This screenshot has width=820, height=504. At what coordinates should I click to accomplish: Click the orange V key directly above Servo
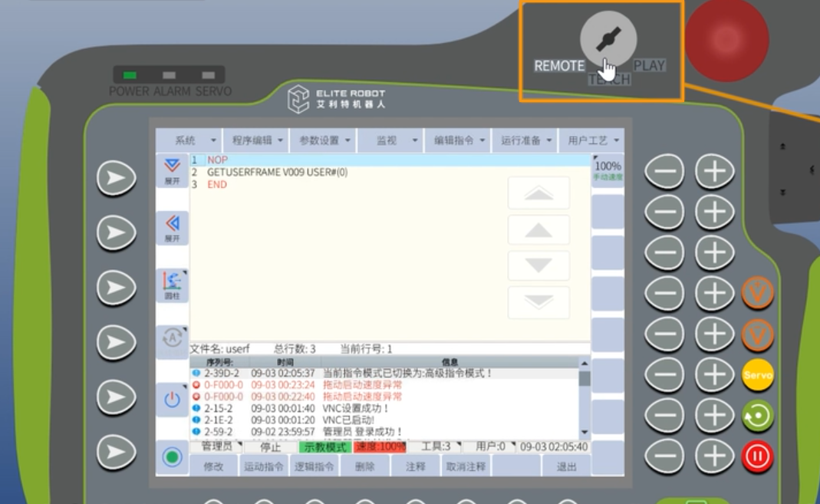tap(758, 334)
